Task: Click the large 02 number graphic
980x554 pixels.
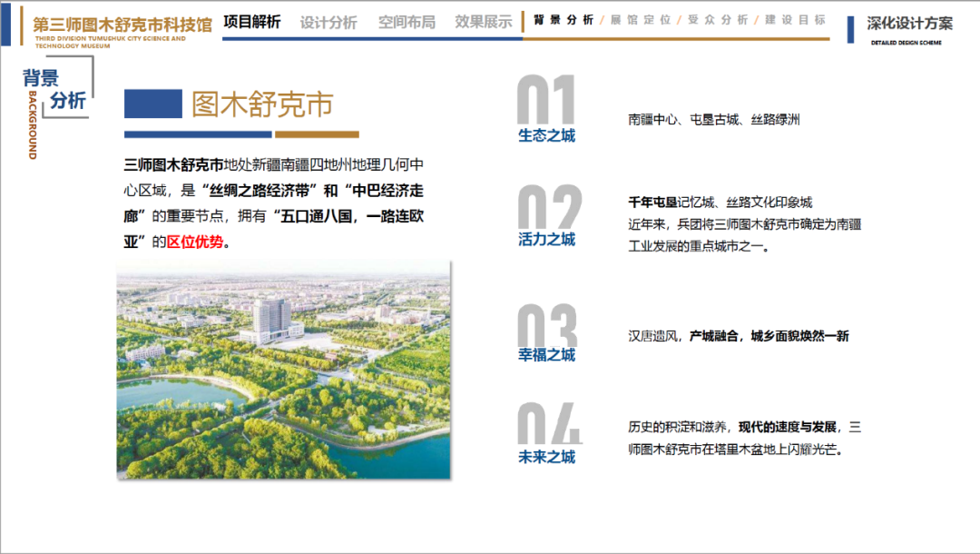Action: coord(549,207)
